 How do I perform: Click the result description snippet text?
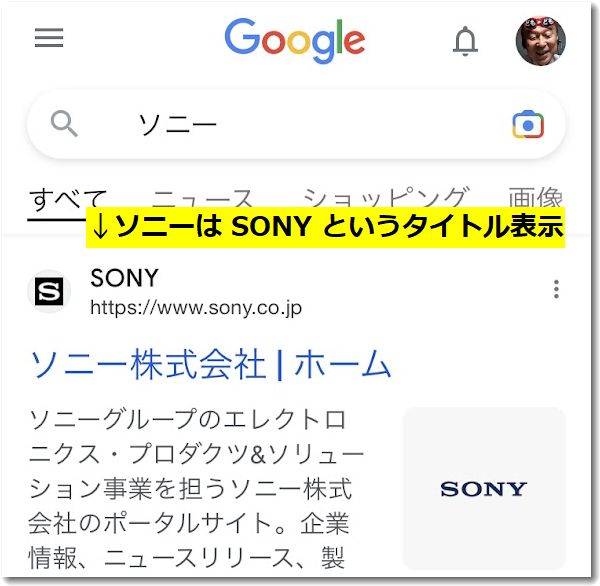coord(196,488)
